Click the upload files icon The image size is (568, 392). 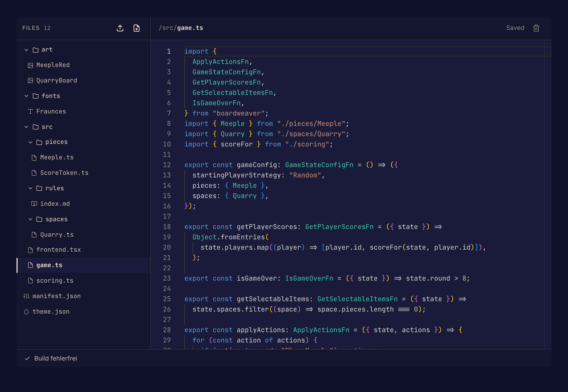point(120,28)
